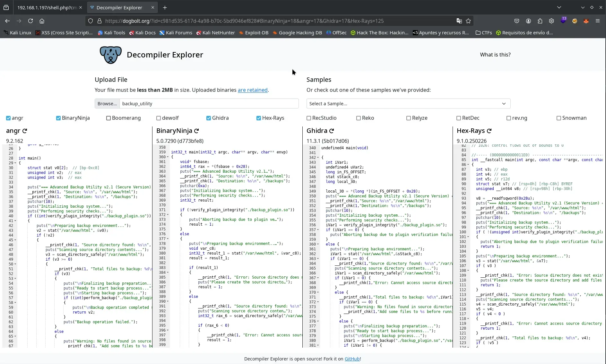The image size is (606, 364).
Task: Click the purple extension icon with badge 13
Action: pos(563,21)
